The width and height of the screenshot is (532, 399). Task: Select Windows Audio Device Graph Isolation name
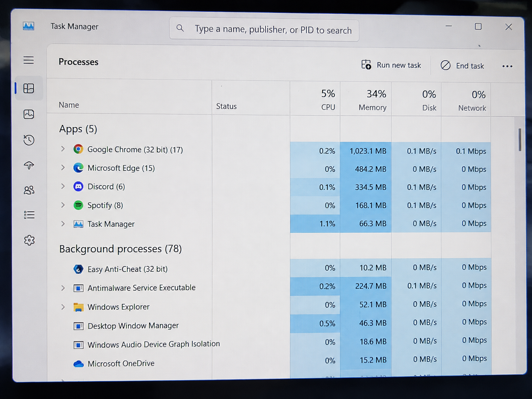[154, 344]
